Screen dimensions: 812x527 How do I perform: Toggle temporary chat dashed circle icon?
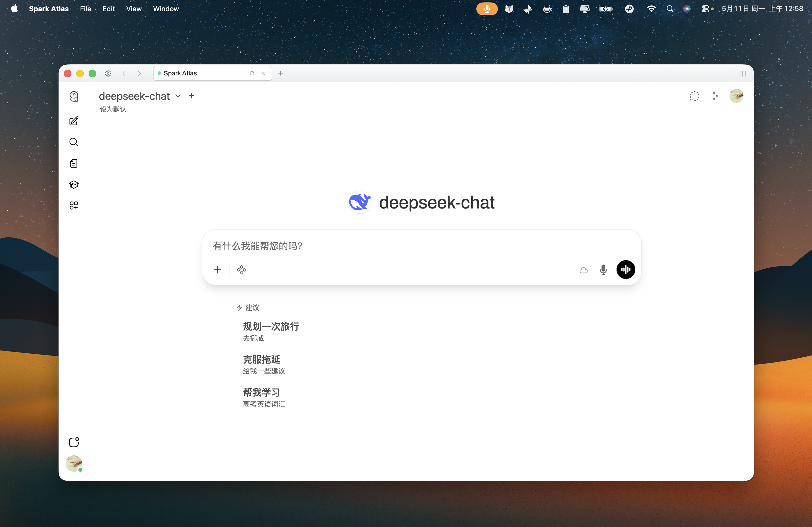click(694, 96)
